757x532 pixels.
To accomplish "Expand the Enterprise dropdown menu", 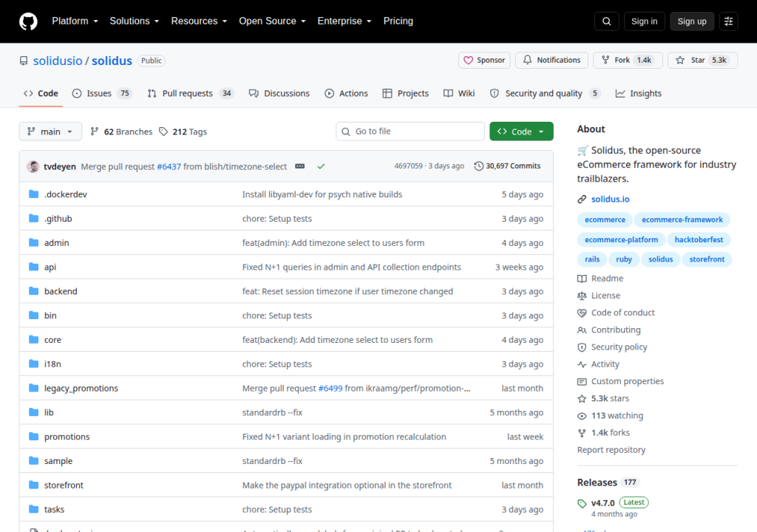I will pos(344,21).
